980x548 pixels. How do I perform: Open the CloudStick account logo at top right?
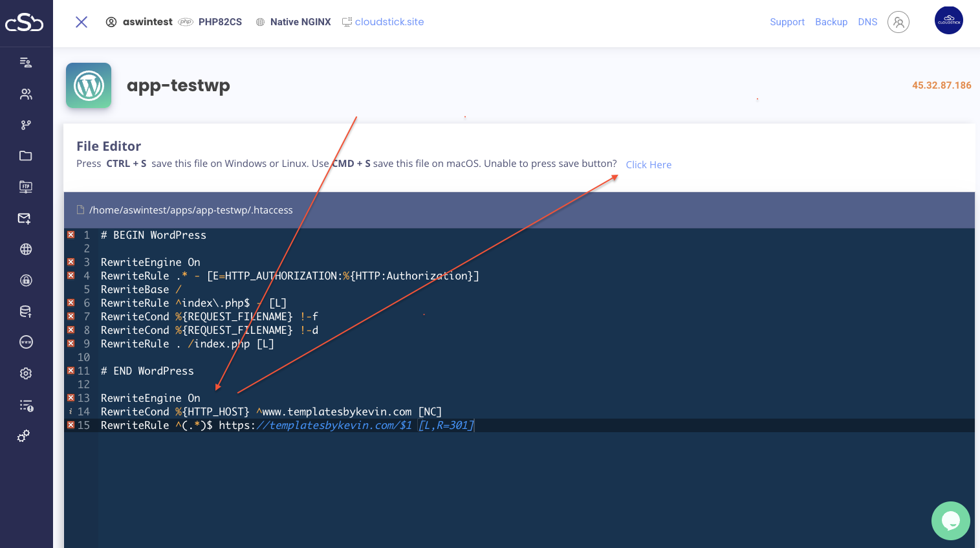click(x=948, y=20)
